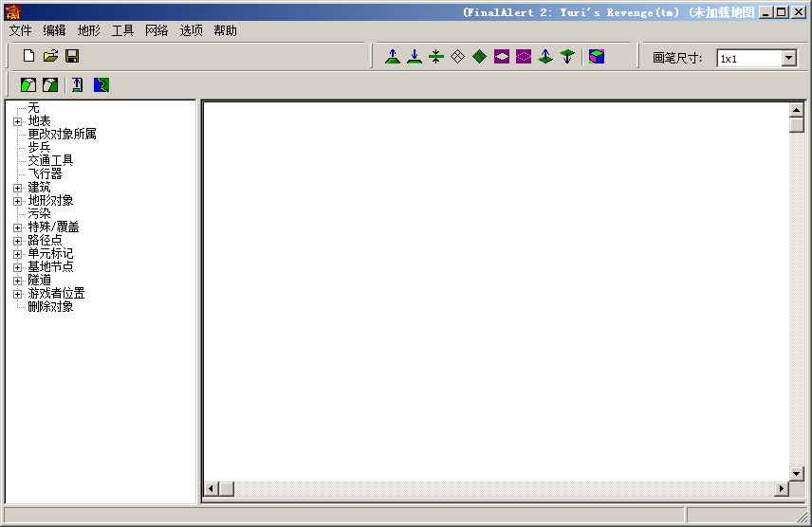Screen dimensions: 812x527
Task: Select the 游戏者位置 label in the tree
Action: (x=57, y=294)
